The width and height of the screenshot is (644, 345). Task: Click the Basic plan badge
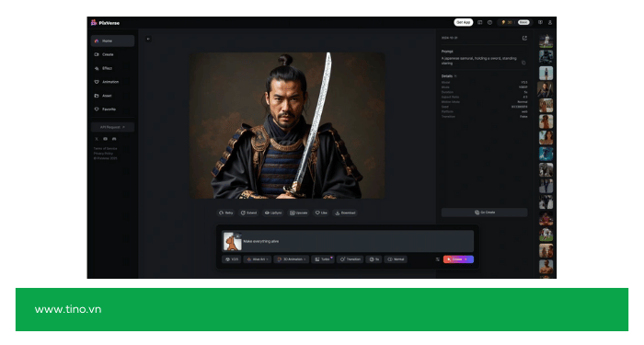523,22
